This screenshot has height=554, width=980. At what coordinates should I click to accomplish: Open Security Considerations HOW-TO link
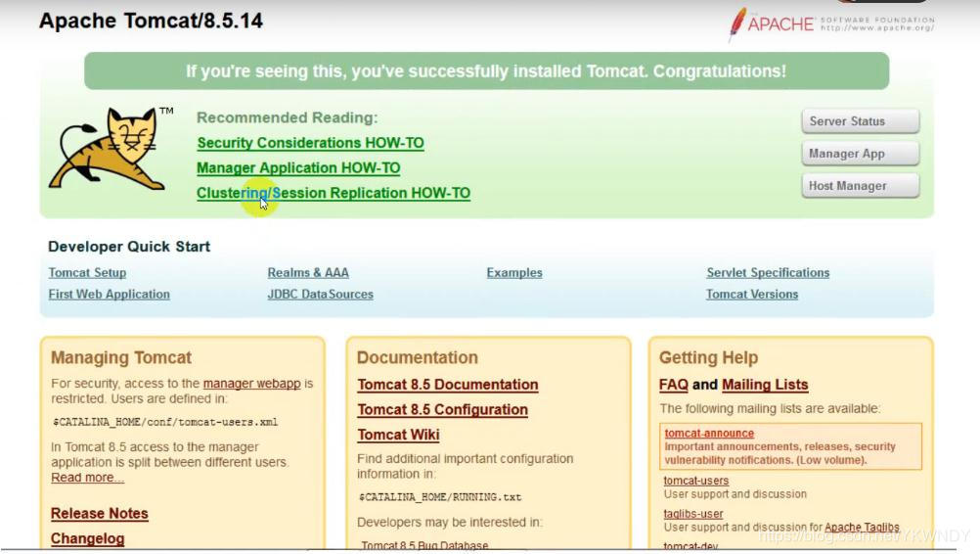click(x=311, y=143)
